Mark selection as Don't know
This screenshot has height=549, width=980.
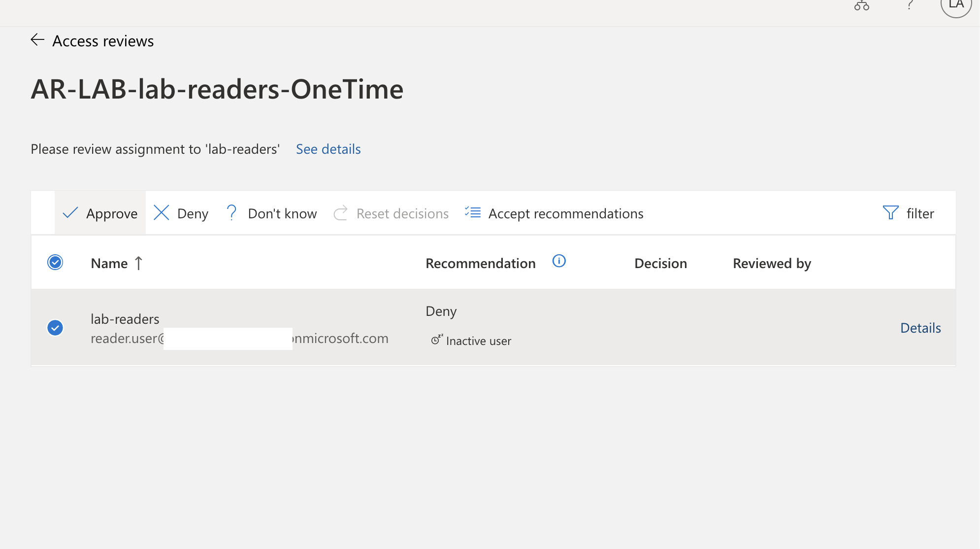coord(271,213)
